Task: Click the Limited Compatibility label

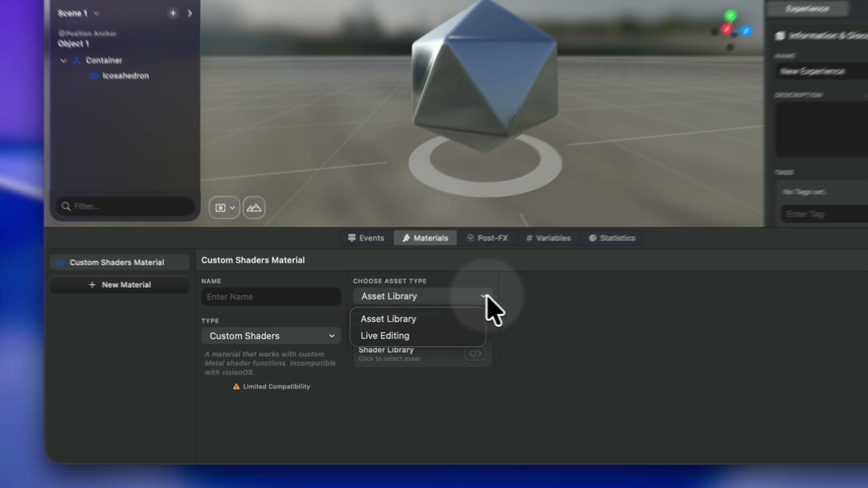Action: (276, 387)
